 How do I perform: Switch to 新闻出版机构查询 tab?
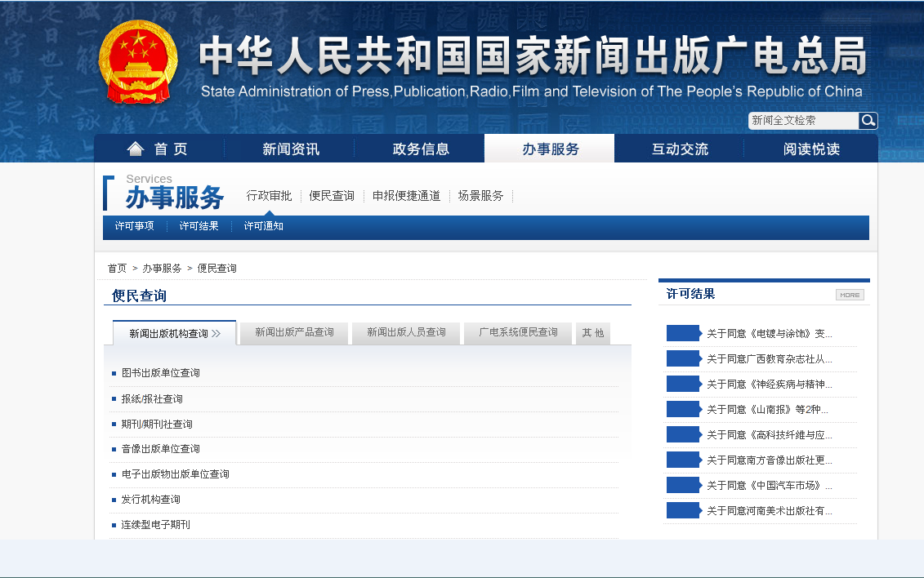[x=175, y=333]
